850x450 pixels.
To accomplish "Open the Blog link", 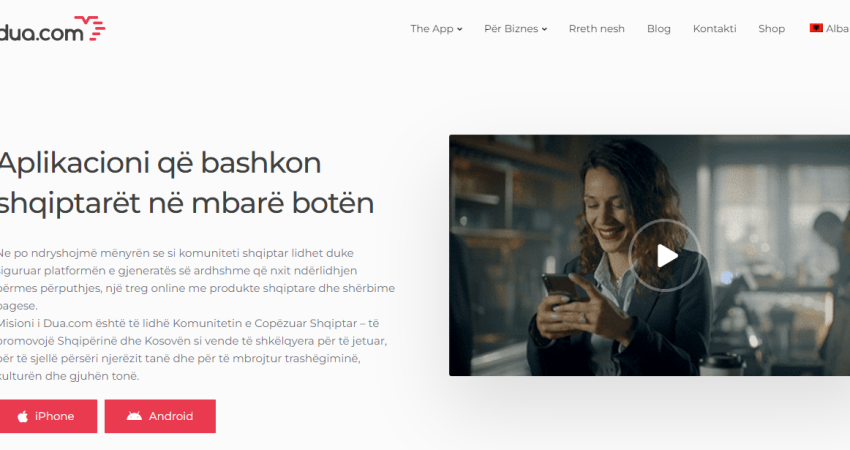I will pos(659,29).
